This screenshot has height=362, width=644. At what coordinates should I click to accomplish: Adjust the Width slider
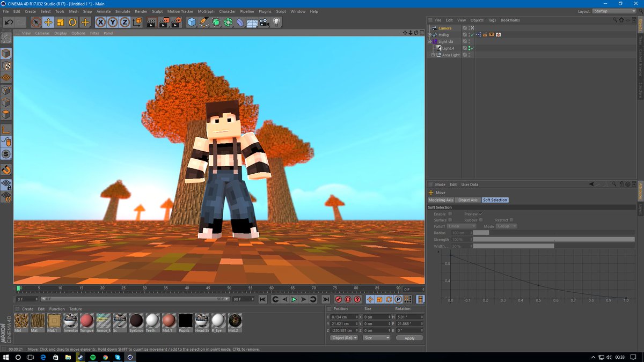pyautogui.click(x=553, y=246)
